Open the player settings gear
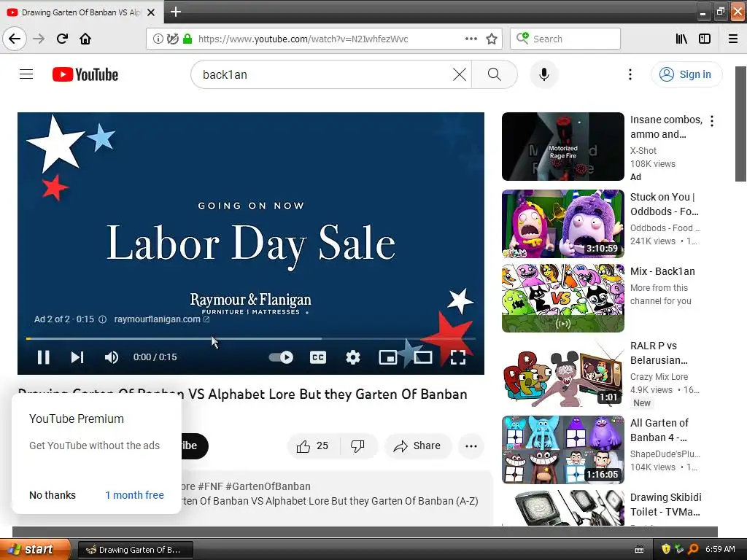Screen dimensions: 747x560 [352, 357]
